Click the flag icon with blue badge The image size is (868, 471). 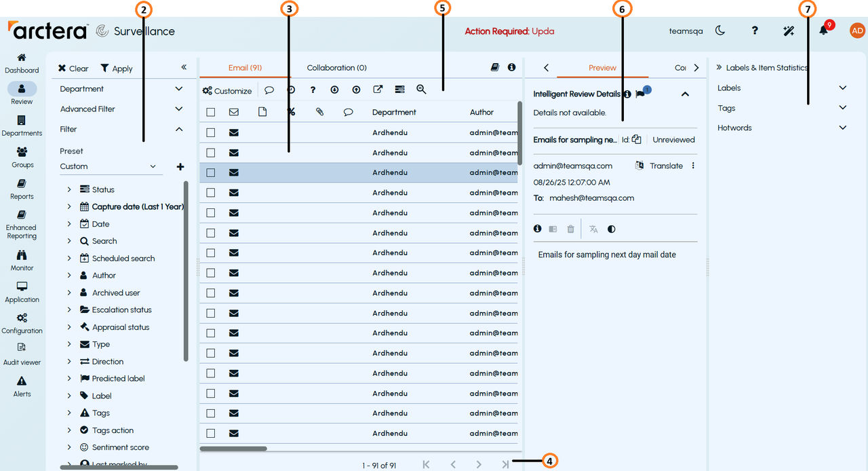click(x=642, y=94)
